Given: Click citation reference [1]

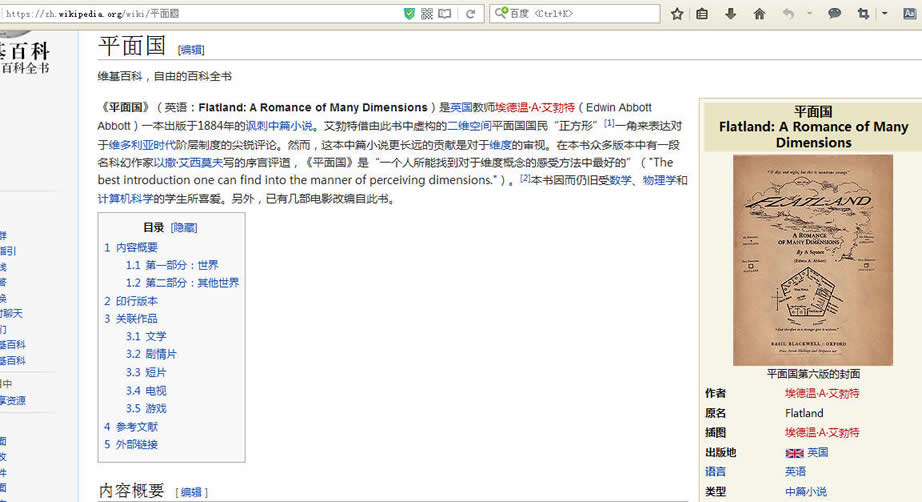Looking at the screenshot, I should 609,123.
